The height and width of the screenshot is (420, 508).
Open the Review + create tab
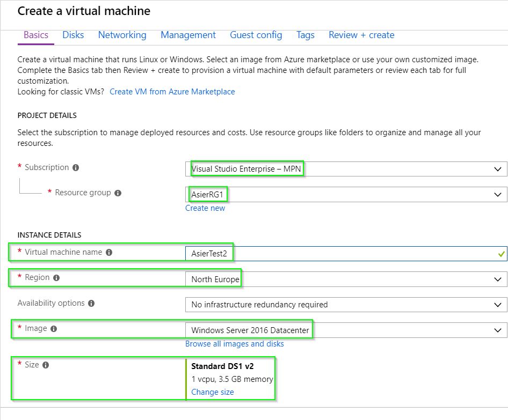tap(361, 35)
